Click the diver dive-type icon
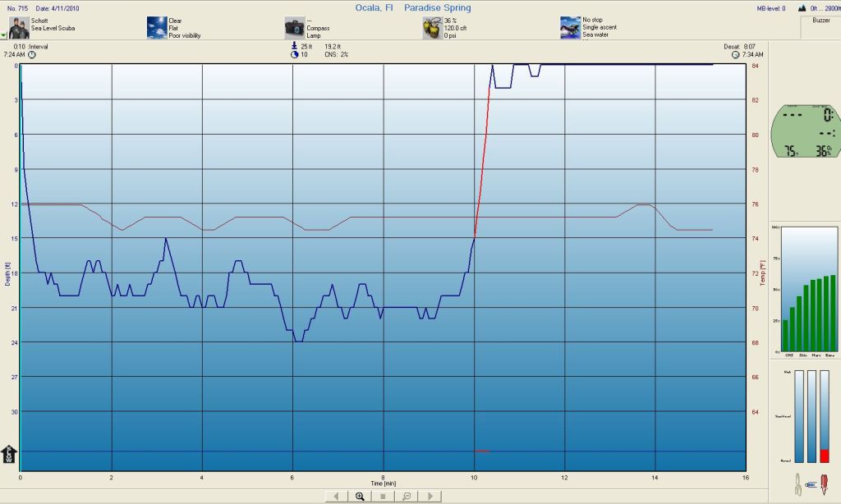Viewport: 841px width, 504px height. click(x=570, y=27)
